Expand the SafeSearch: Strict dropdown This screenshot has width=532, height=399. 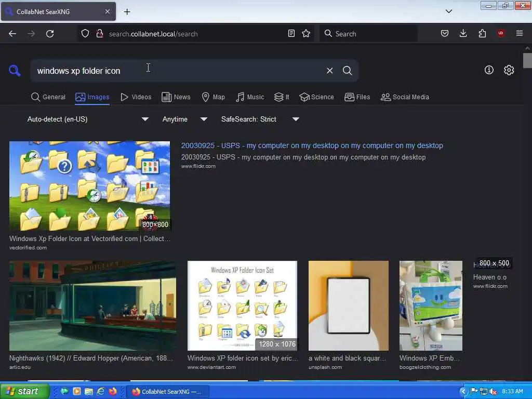pyautogui.click(x=260, y=119)
